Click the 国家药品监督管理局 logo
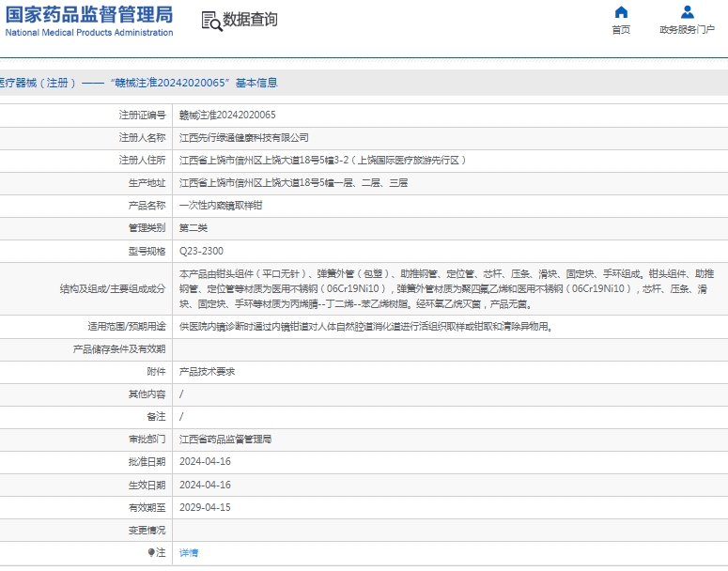 pyautogui.click(x=89, y=14)
